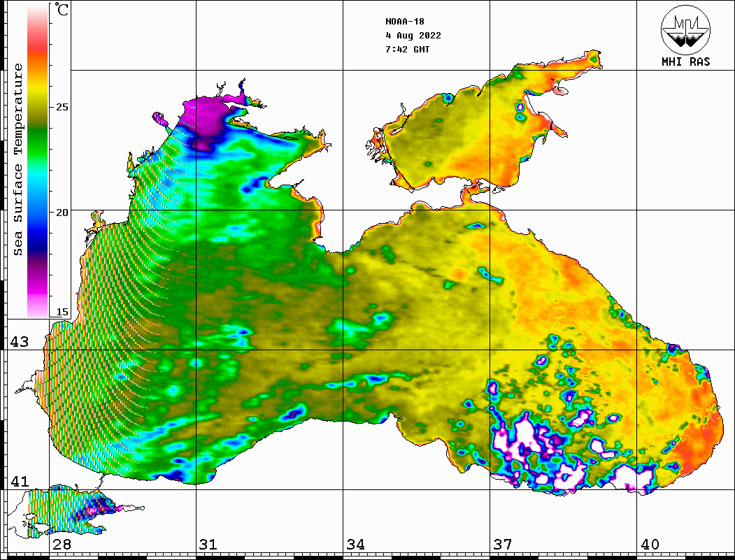The image size is (735, 560).
Task: Click latitude label 41
Action: tap(20, 481)
